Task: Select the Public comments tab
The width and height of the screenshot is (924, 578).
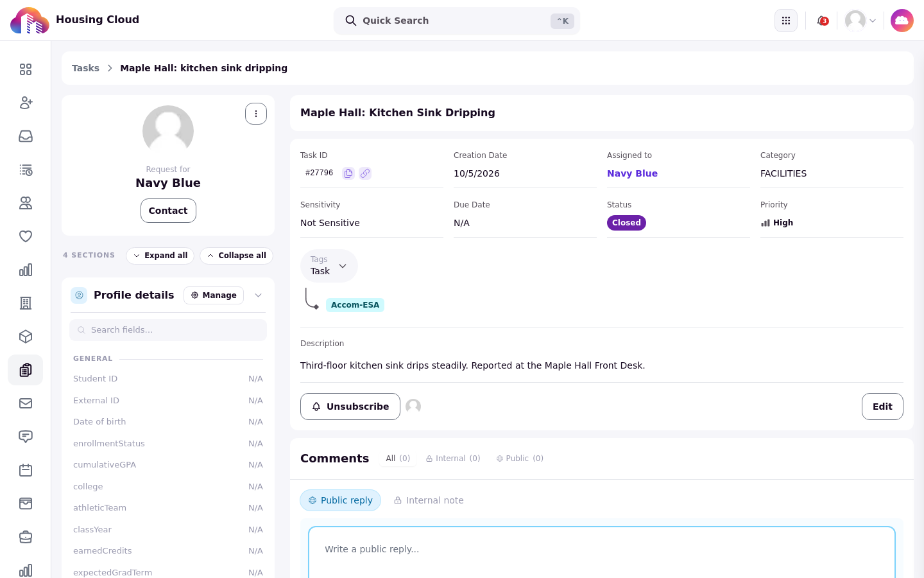Action: tap(520, 459)
